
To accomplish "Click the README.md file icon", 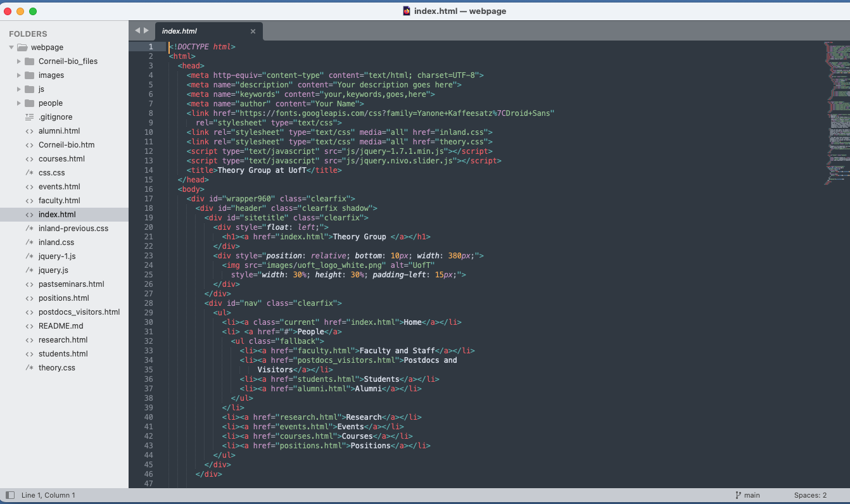I will (x=29, y=326).
